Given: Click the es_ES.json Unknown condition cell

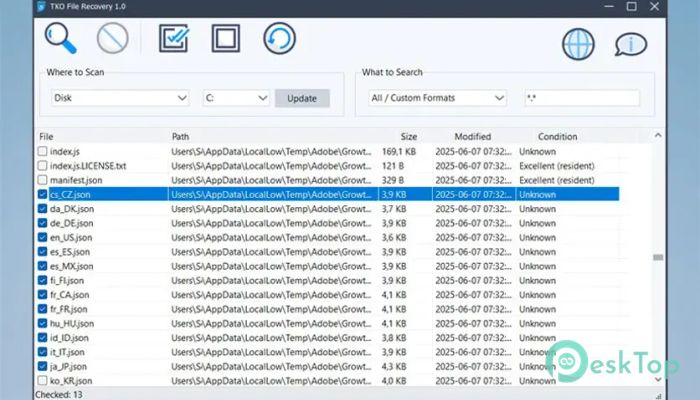Looking at the screenshot, I should click(537, 251).
